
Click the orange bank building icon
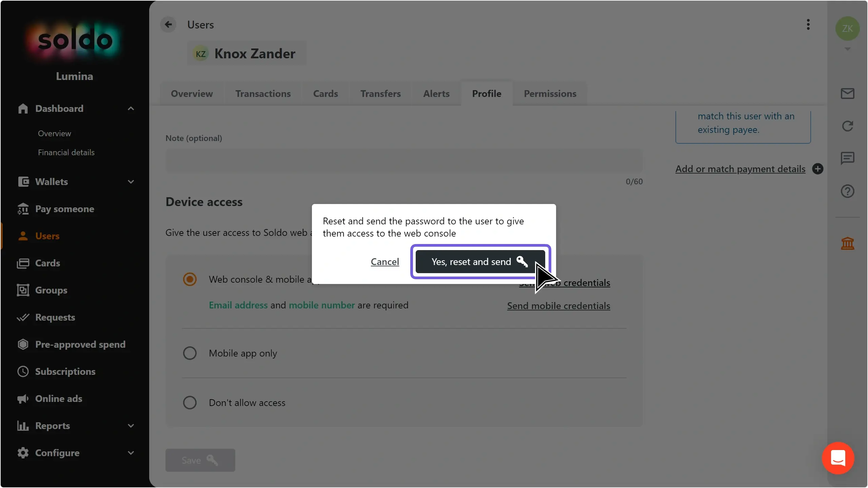(x=847, y=243)
